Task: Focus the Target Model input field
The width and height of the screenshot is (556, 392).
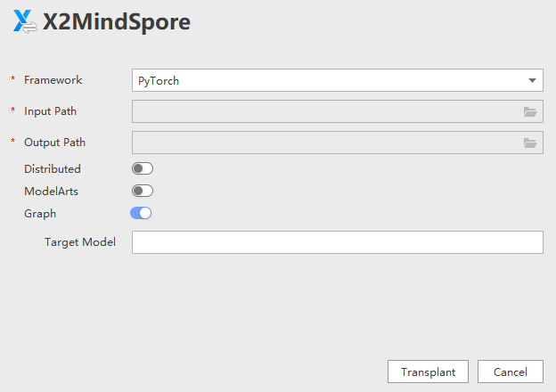Action: pos(337,242)
